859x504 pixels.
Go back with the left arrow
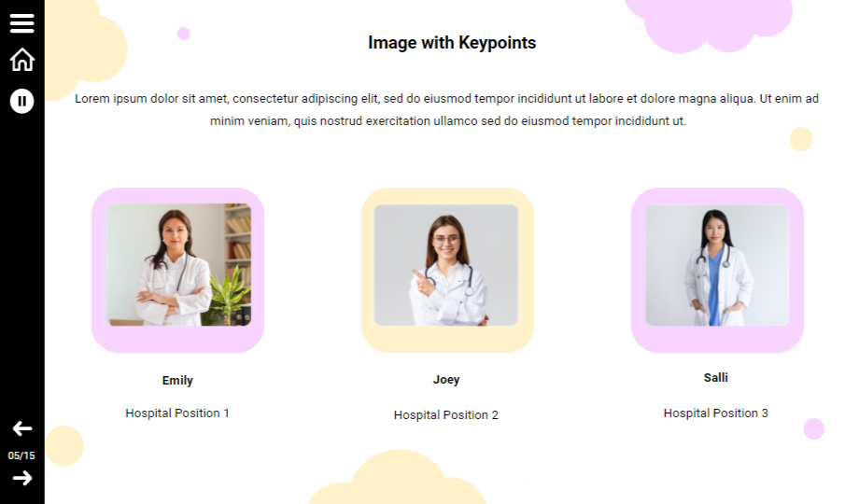(x=21, y=428)
